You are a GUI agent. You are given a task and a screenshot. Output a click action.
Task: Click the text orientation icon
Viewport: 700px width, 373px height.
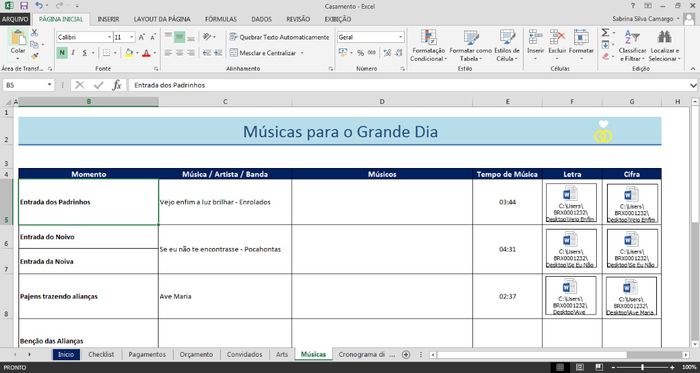(207, 37)
